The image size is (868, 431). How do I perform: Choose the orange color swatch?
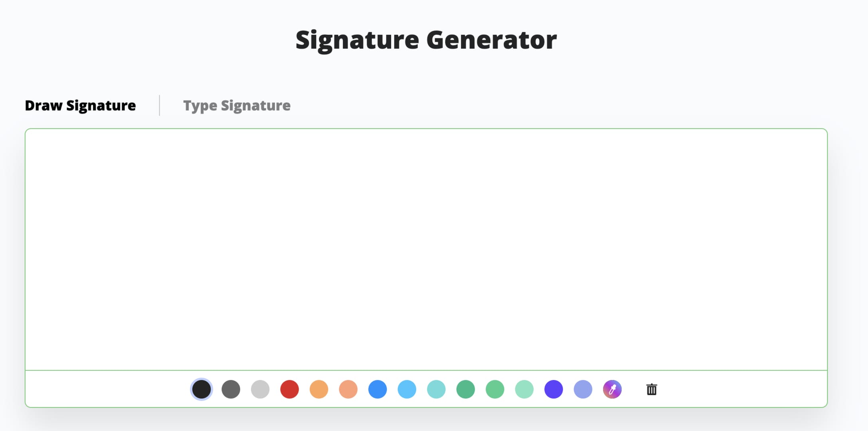tap(319, 389)
